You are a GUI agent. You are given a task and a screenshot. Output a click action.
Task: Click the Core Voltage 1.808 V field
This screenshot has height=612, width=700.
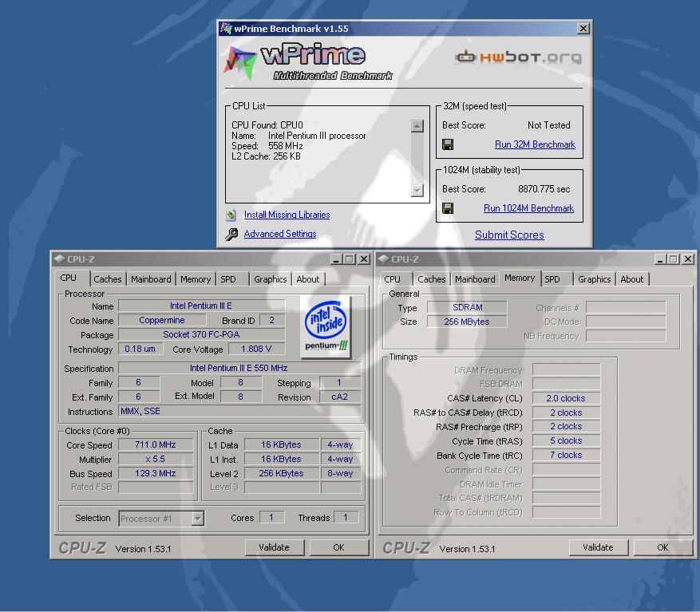click(256, 349)
